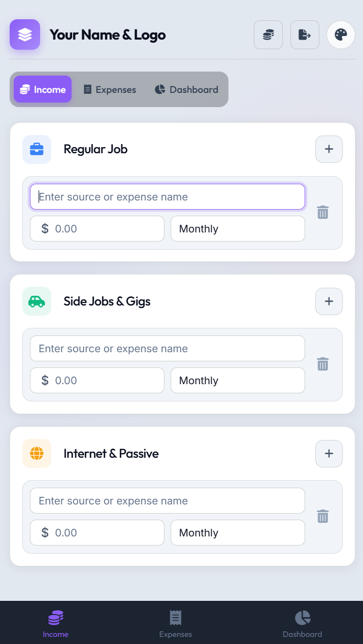Switch to the Expenses tab at top
The image size is (363, 644).
point(110,90)
